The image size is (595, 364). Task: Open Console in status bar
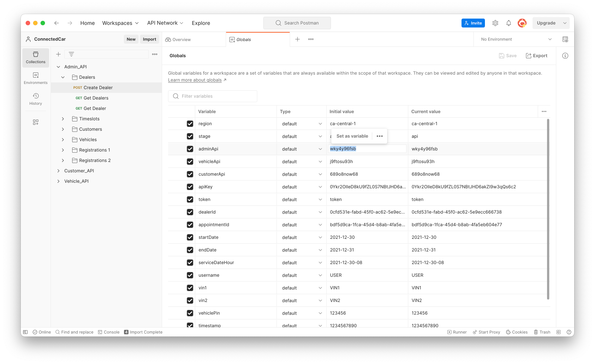[x=109, y=332]
